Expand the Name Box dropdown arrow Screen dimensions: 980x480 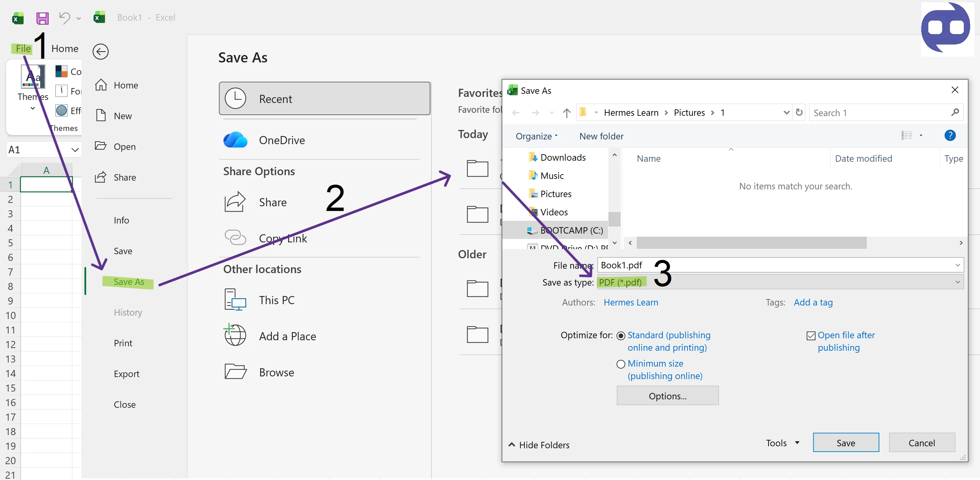pos(75,150)
